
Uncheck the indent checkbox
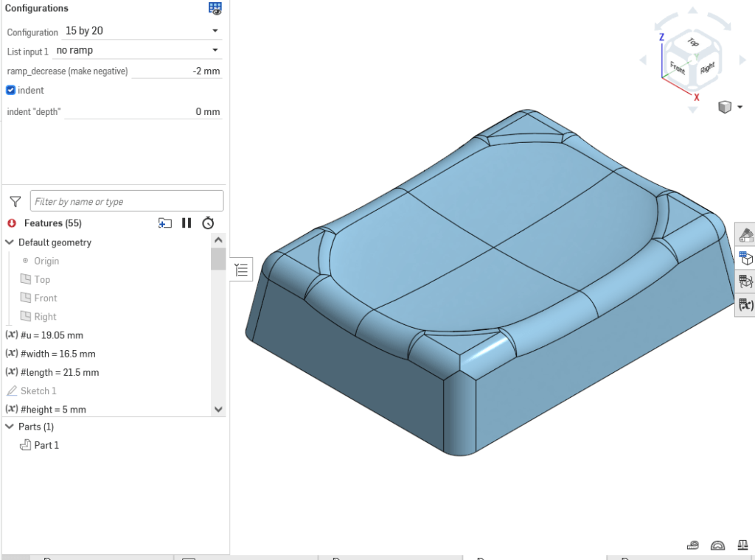pos(11,90)
